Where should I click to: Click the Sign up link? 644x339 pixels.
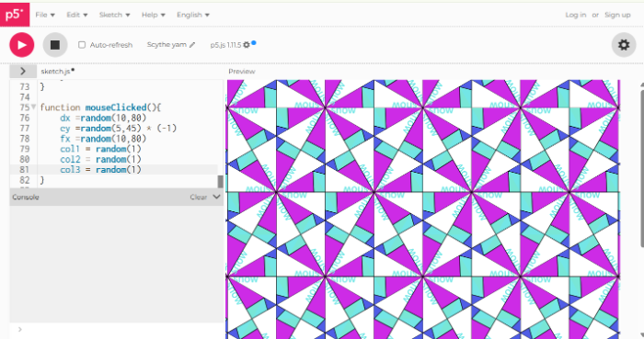[617, 15]
